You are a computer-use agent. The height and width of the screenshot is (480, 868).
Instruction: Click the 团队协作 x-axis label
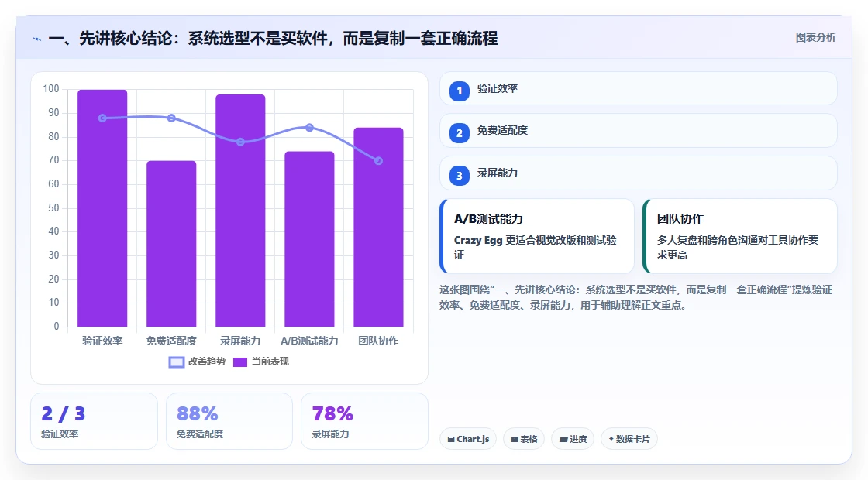pyautogui.click(x=379, y=341)
